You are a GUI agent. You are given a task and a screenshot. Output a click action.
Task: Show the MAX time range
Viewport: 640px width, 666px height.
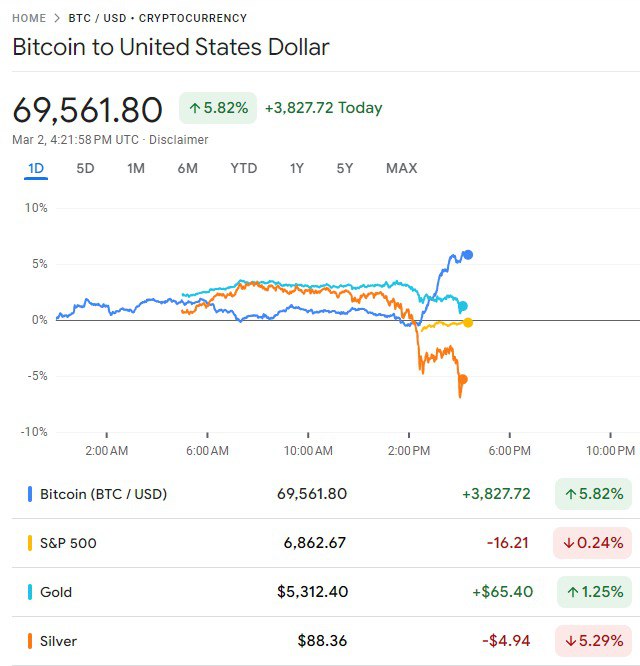point(401,168)
